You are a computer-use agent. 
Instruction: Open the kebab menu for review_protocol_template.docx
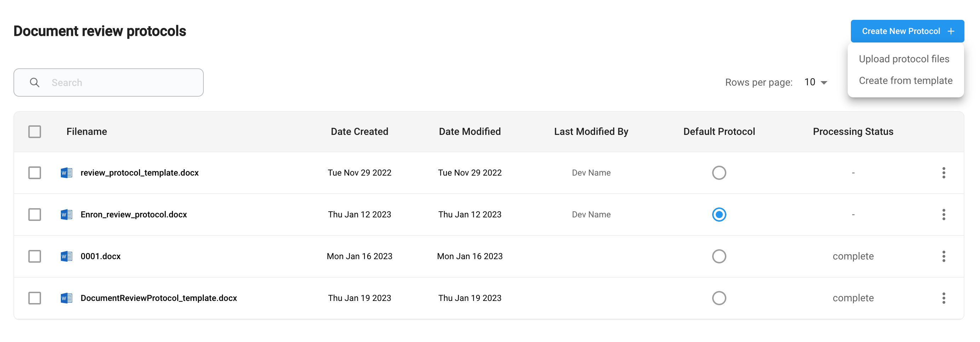[x=944, y=172]
